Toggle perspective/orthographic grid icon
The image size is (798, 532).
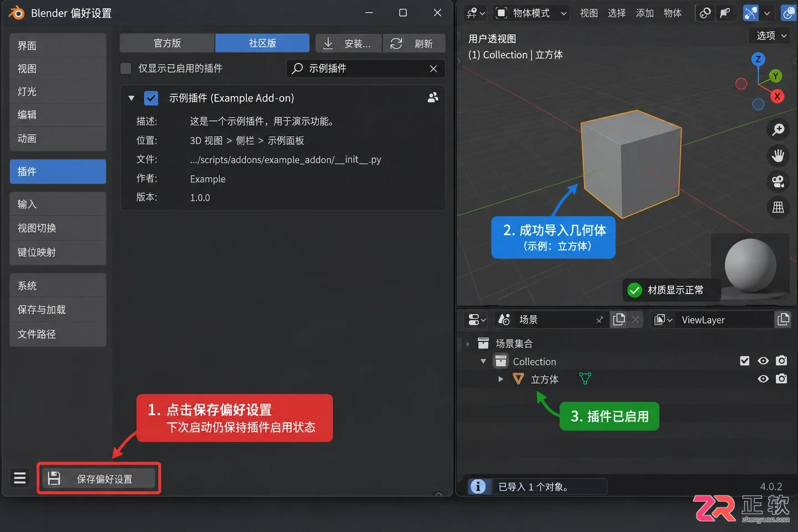pyautogui.click(x=778, y=207)
